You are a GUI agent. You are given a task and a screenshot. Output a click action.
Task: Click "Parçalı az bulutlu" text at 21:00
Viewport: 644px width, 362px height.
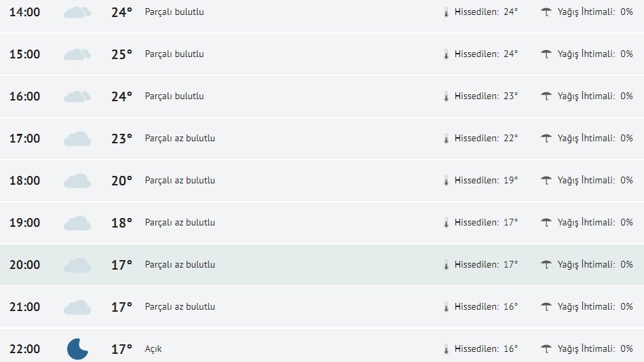pos(180,307)
